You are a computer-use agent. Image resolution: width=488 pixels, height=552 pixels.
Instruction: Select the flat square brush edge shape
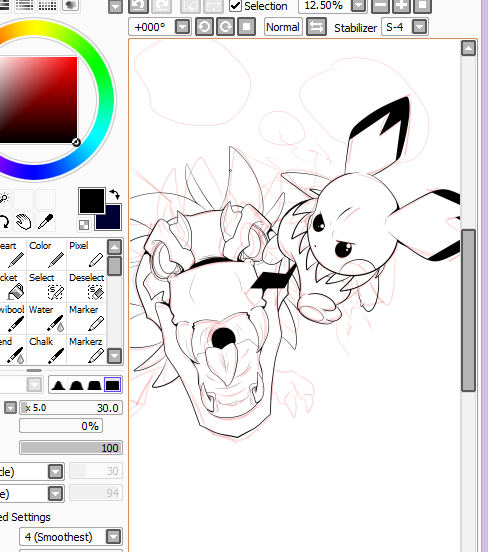[x=112, y=385]
